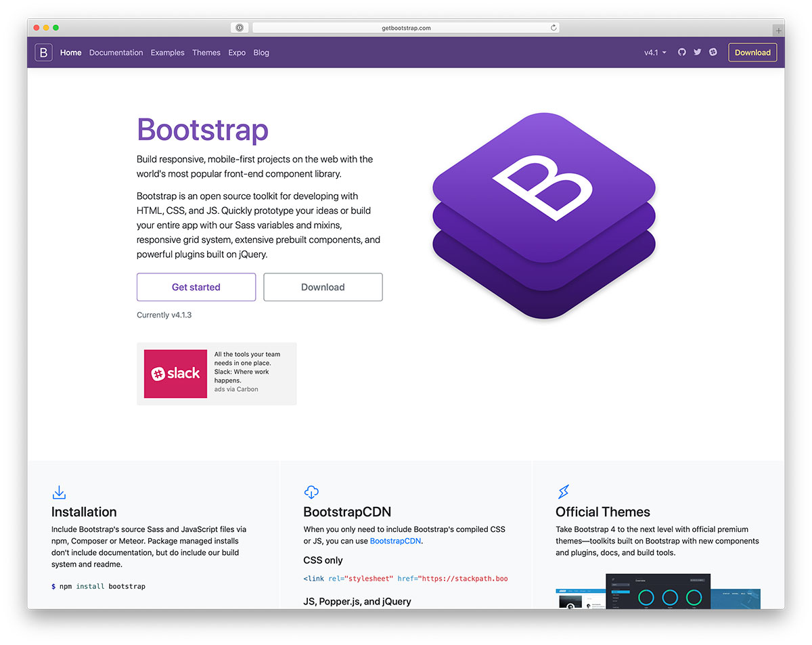Screen dimensions: 812x645
Task: Click the Slack ad image
Action: (175, 374)
